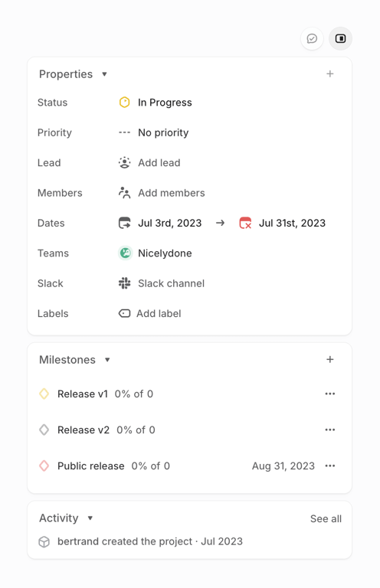Image resolution: width=380 pixels, height=588 pixels.
Task: Toggle the sidebar panel icon button
Action: click(340, 38)
